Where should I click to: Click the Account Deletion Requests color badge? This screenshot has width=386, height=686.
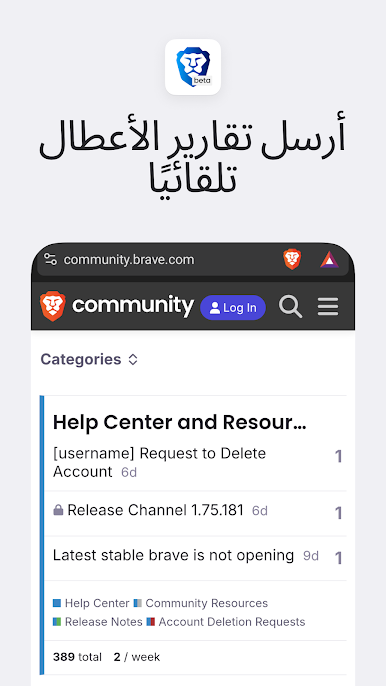(x=151, y=622)
